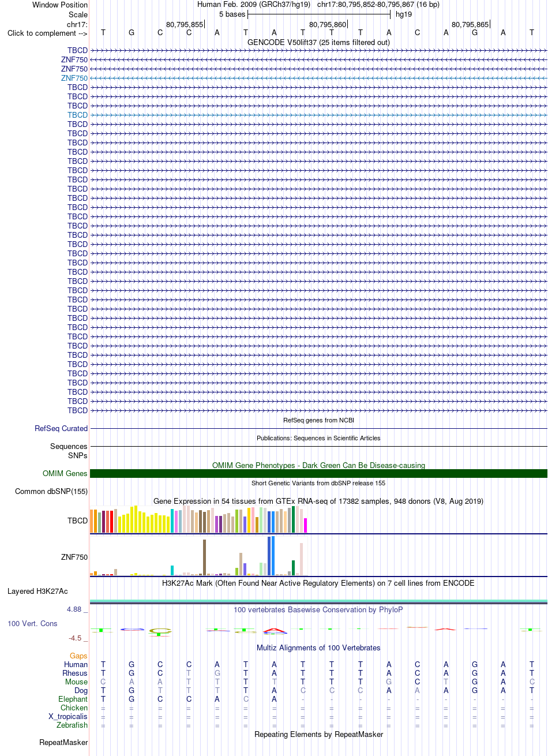Click the Chicken alignment row label
The image size is (548, 756).
tap(74, 708)
